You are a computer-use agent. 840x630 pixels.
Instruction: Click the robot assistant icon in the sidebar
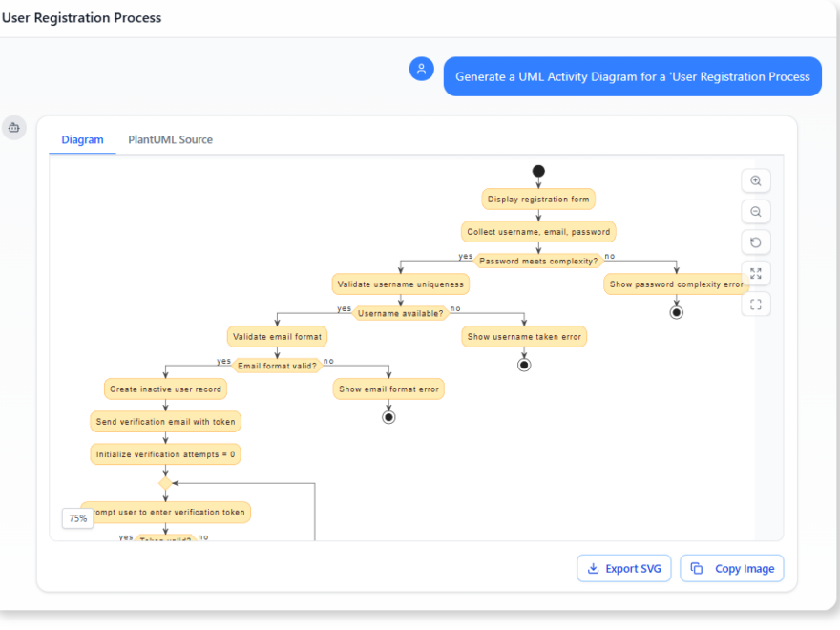click(x=14, y=127)
